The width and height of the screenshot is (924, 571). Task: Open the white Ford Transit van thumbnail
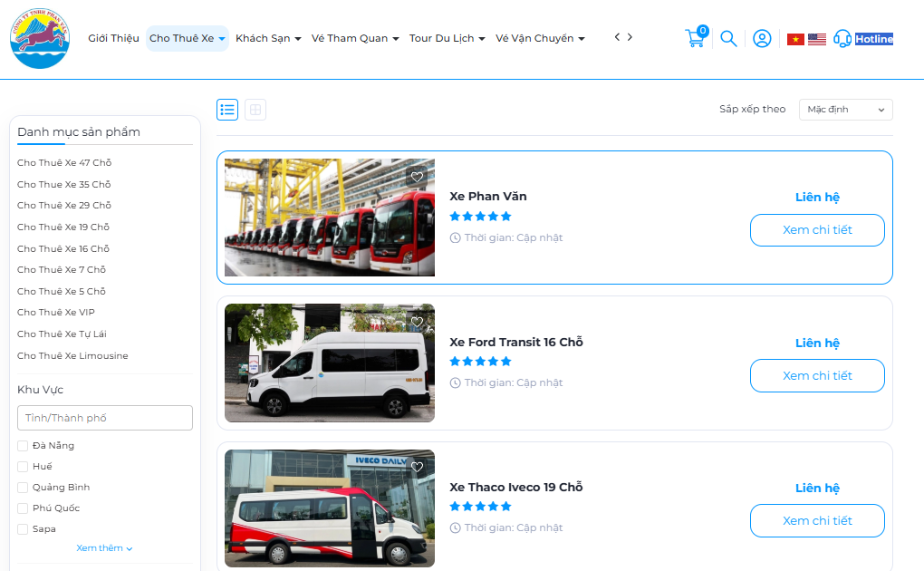coord(330,363)
